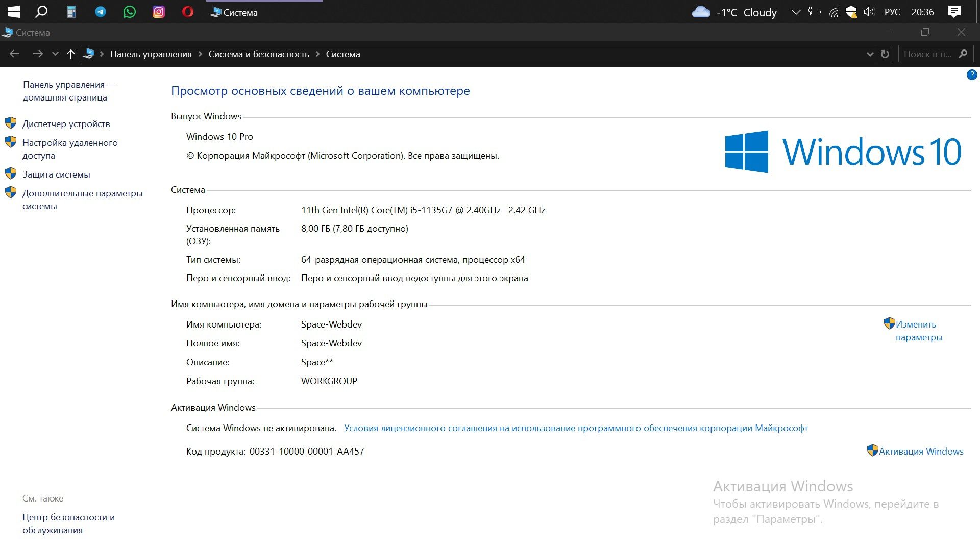Open Панель управления breadcrumb

pos(151,54)
